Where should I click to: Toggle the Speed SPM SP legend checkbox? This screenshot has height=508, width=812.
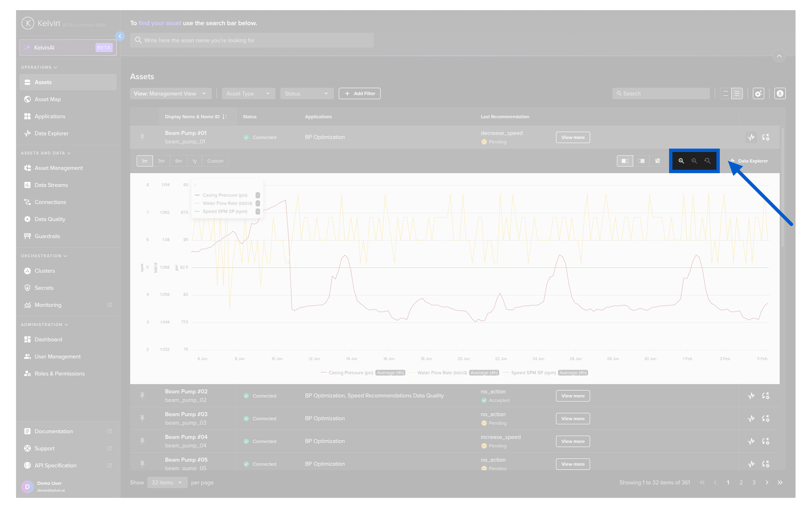tap(258, 211)
